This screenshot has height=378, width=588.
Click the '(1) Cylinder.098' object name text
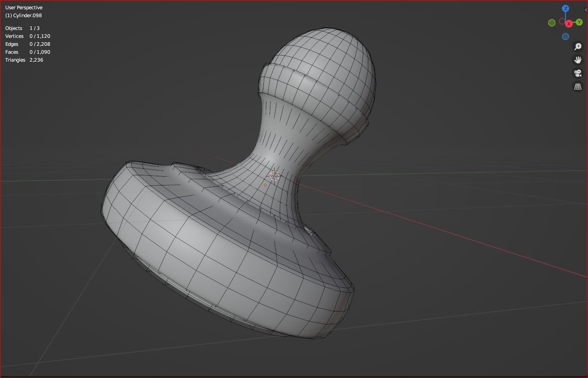pyautogui.click(x=23, y=15)
